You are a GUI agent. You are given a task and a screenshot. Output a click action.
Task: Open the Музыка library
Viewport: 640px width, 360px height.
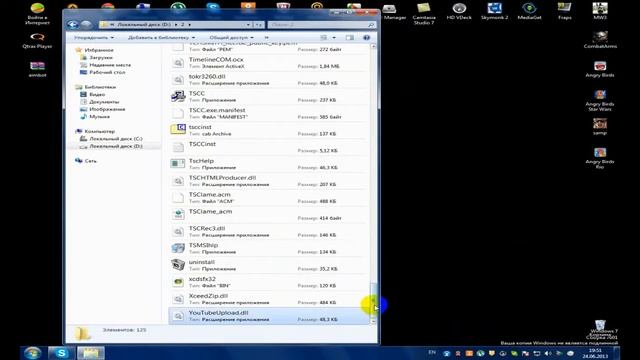point(99,116)
